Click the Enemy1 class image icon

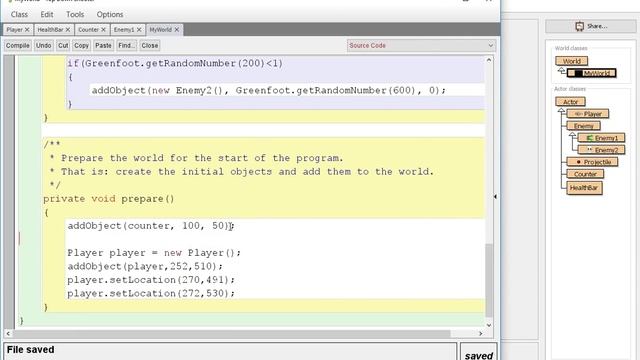pyautogui.click(x=589, y=138)
